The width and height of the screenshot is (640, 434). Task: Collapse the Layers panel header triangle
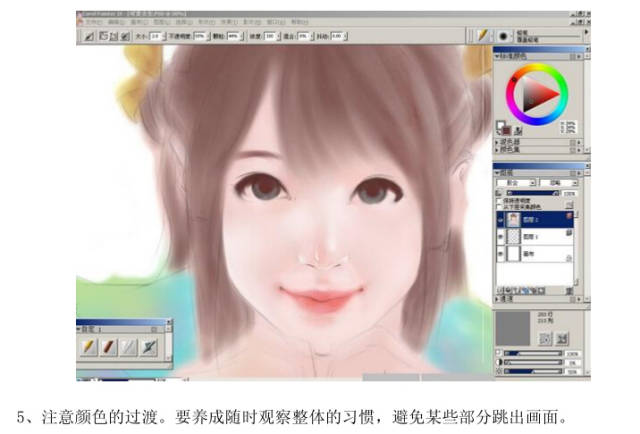[x=497, y=173]
